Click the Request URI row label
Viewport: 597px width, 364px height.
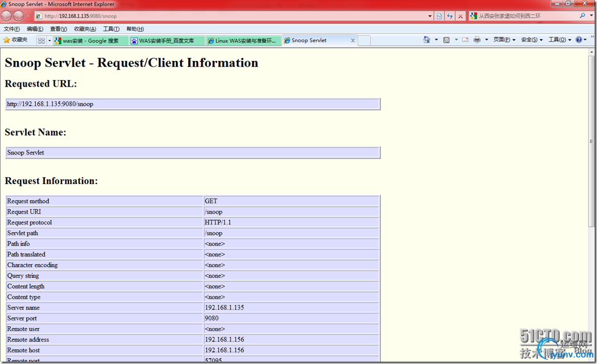click(24, 212)
